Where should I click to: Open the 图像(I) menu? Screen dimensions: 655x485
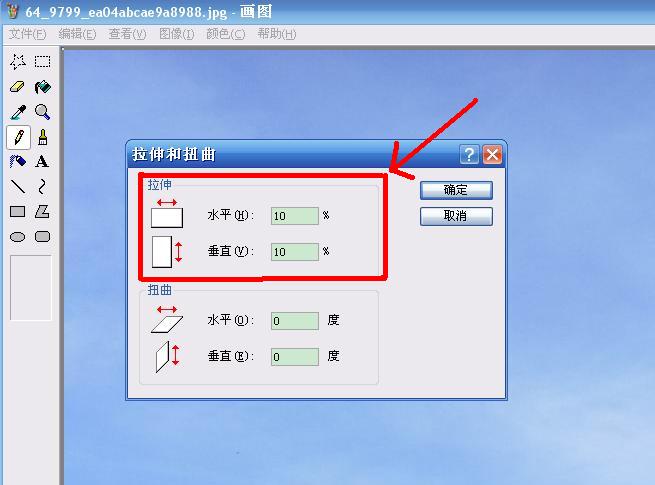177,34
